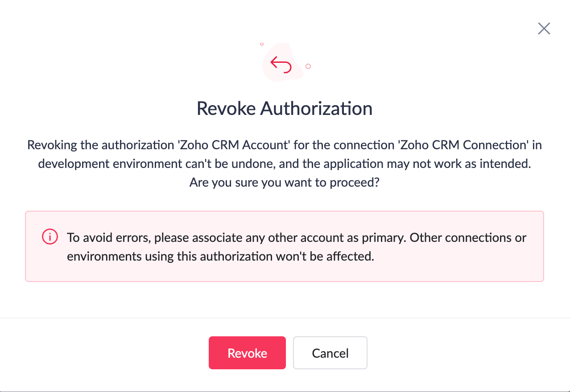Click small circle right of revoke illustration
The height and width of the screenshot is (392, 570).
(308, 66)
